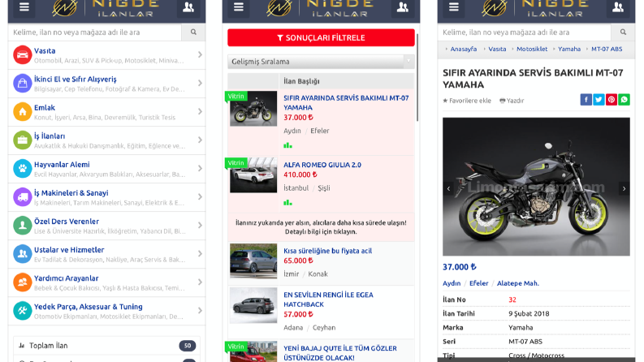
Task: Click Aydın location link under price
Action: (x=452, y=283)
